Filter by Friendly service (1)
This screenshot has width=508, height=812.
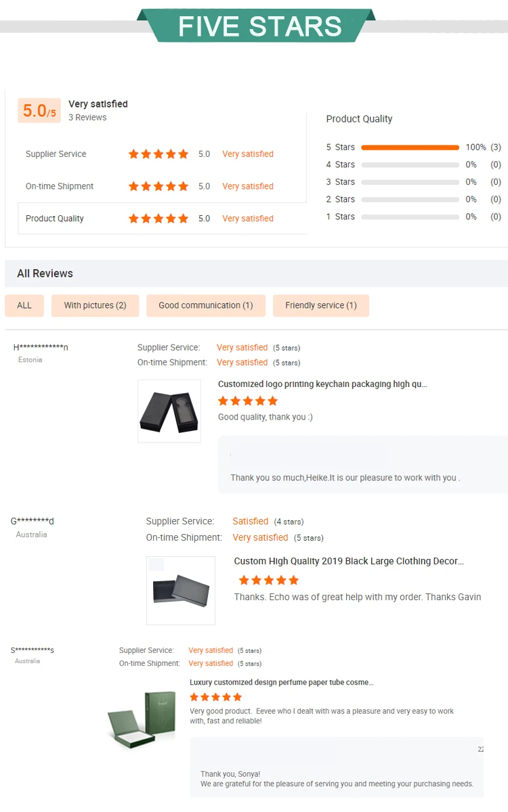(321, 305)
